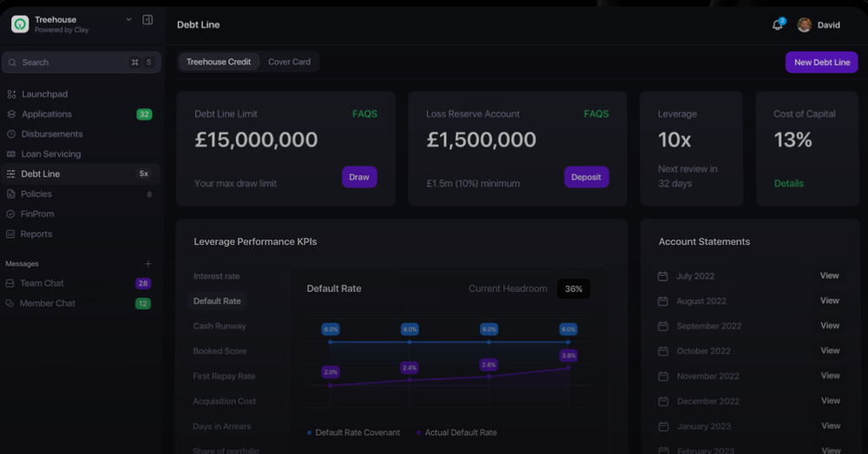Image resolution: width=868 pixels, height=454 pixels.
Task: Select the Treehouse Credit tab
Action: (219, 62)
